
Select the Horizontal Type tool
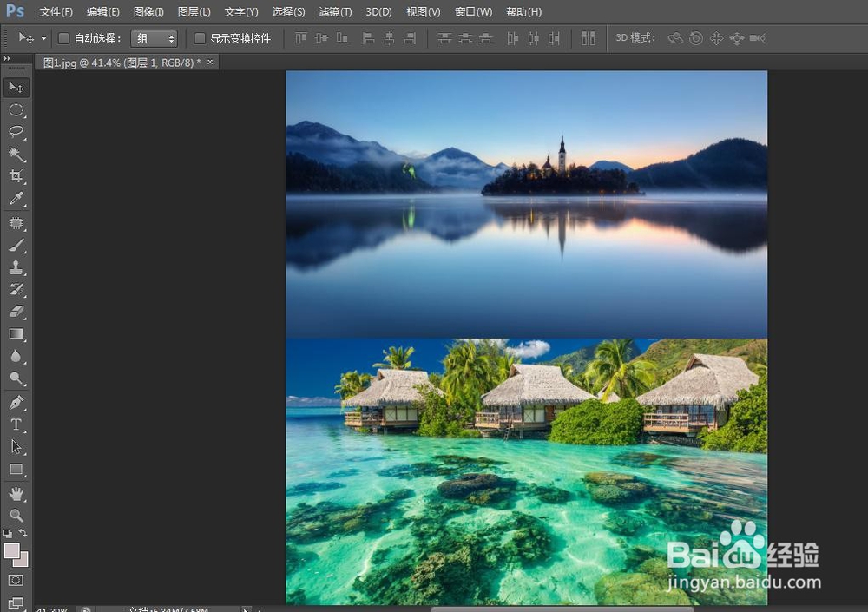16,424
